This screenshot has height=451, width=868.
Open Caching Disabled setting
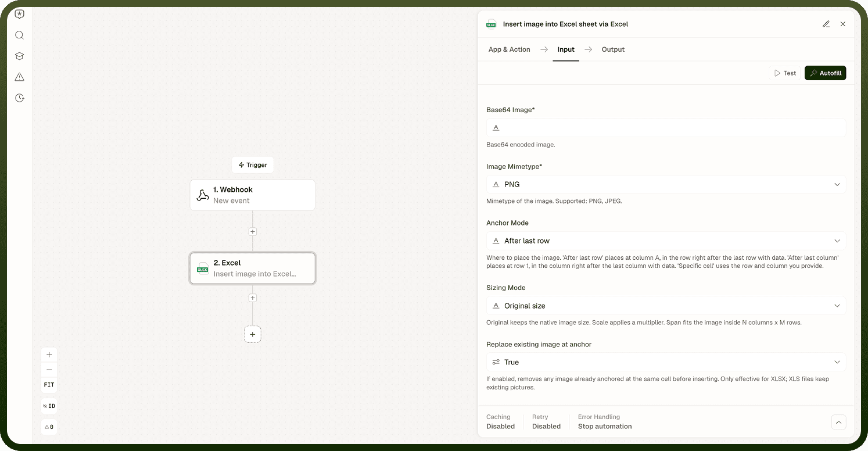tap(500, 422)
